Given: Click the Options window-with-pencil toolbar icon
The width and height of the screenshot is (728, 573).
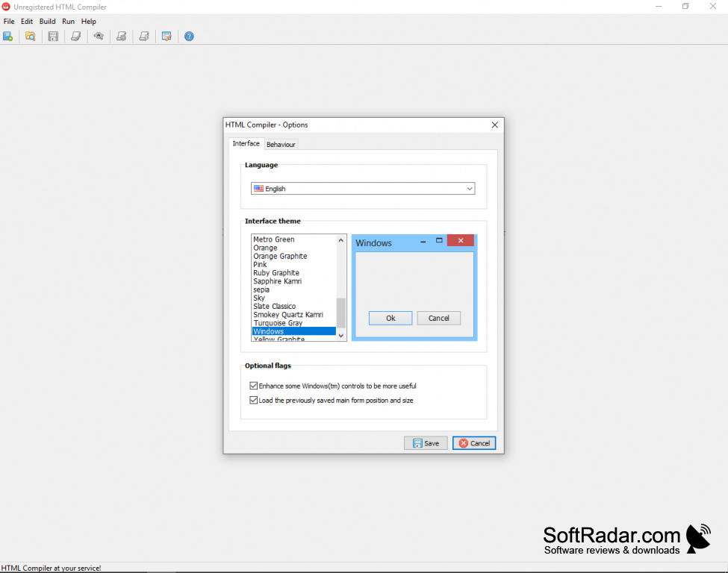Looking at the screenshot, I should click(x=167, y=37).
